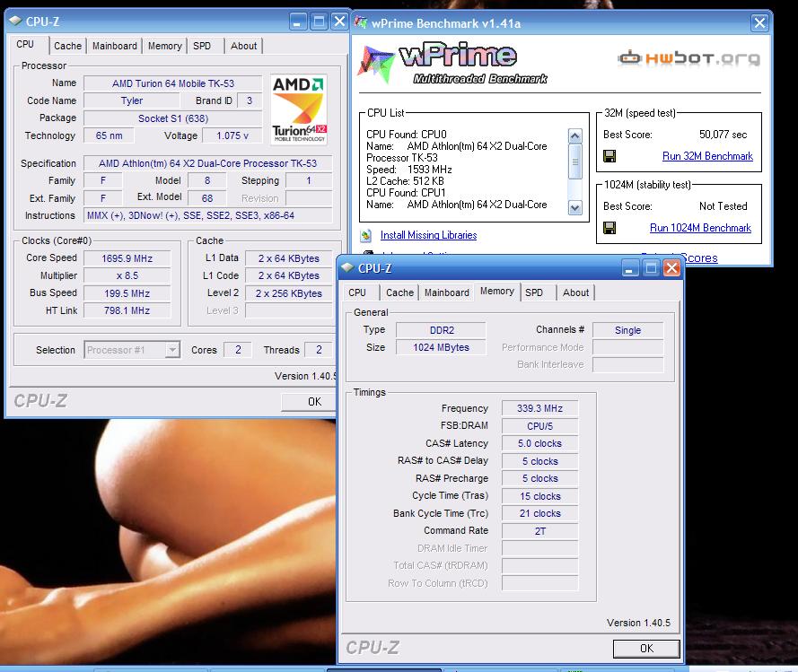Click the Level 2 cache value 2 x 256 KBytes
The width and height of the screenshot is (798, 672).
289,293
